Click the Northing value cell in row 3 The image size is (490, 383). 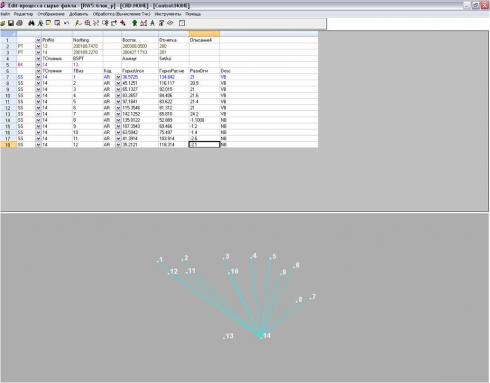(88, 52)
